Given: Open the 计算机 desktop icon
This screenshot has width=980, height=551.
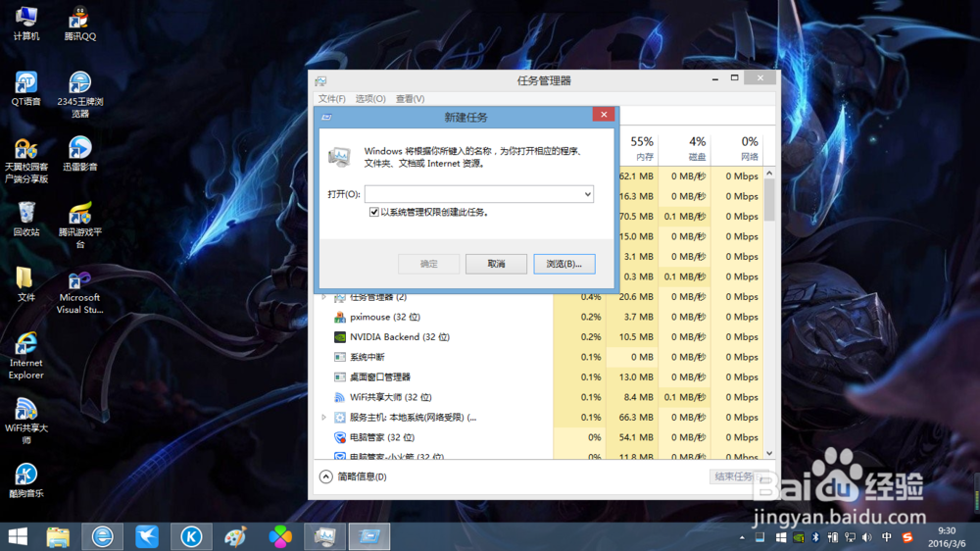Looking at the screenshot, I should 25,24.
